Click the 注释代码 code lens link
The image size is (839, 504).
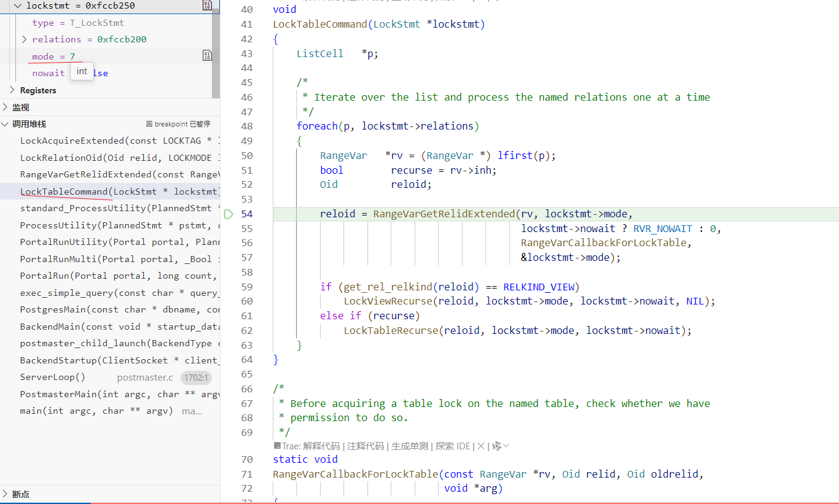tap(365, 446)
